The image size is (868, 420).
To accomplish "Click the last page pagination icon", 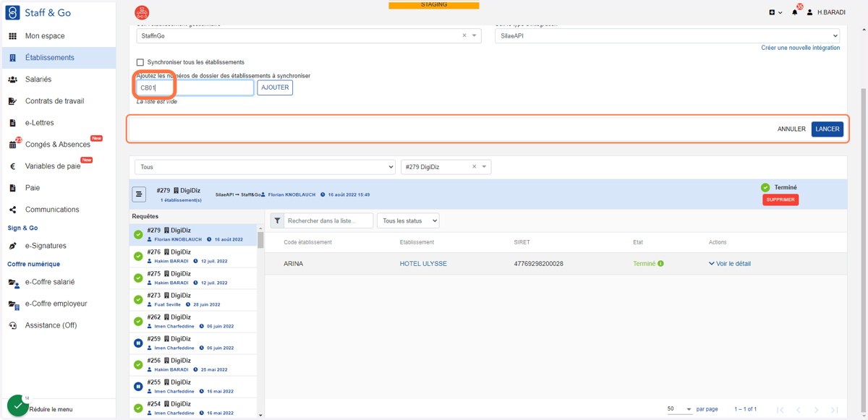I will click(834, 410).
